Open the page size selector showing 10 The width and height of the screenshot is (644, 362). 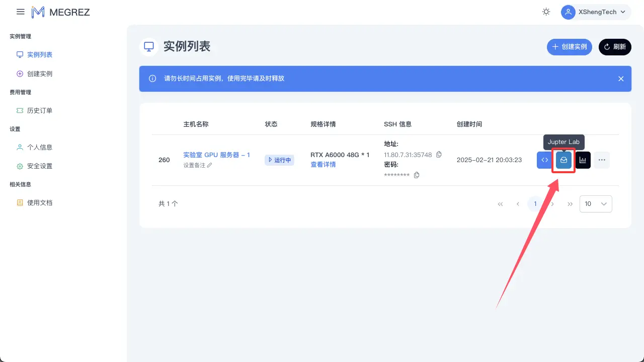(596, 204)
